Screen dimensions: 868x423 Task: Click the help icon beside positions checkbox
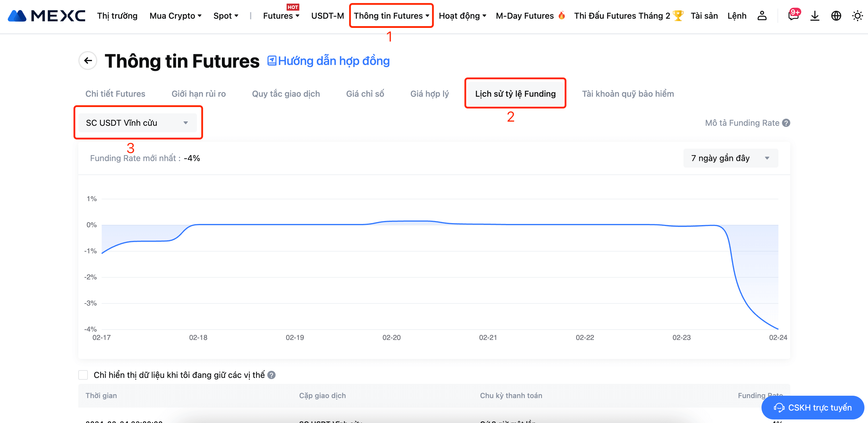pos(271,375)
